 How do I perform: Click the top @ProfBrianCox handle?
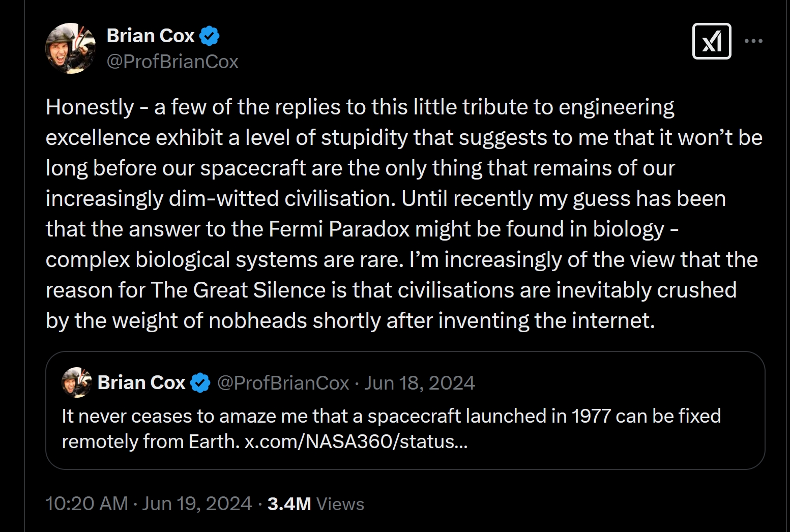(172, 62)
